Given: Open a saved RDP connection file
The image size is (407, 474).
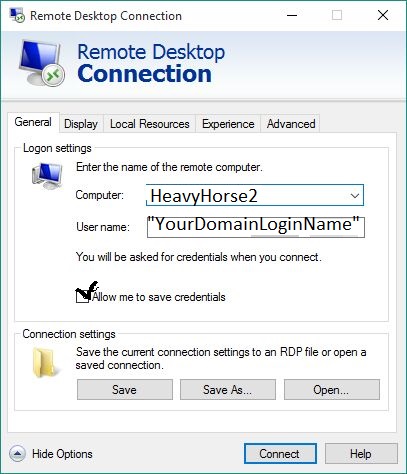Looking at the screenshot, I should 332,389.
